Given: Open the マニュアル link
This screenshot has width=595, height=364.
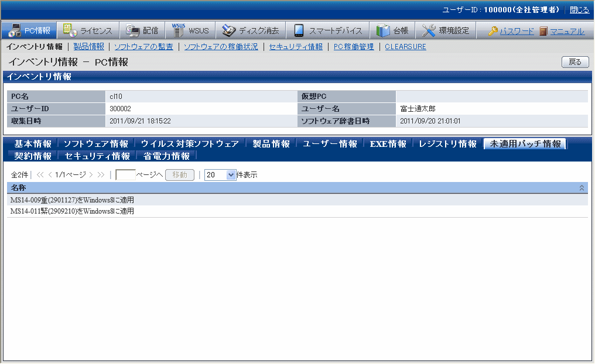Looking at the screenshot, I should tap(567, 31).
